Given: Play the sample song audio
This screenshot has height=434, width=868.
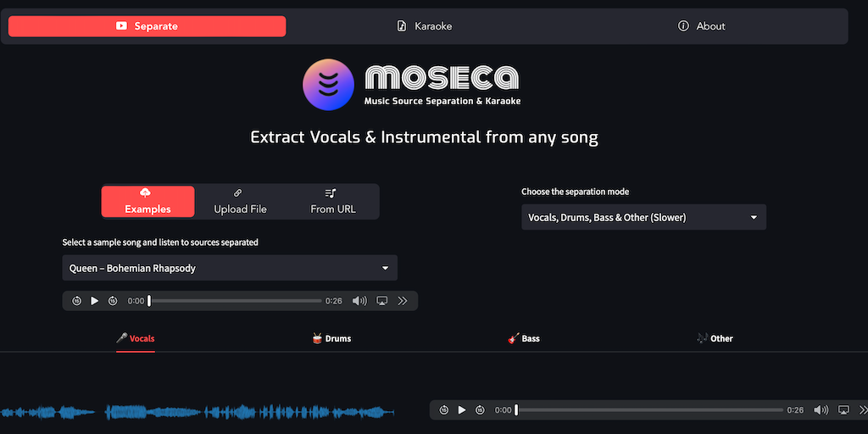Looking at the screenshot, I should (x=95, y=301).
